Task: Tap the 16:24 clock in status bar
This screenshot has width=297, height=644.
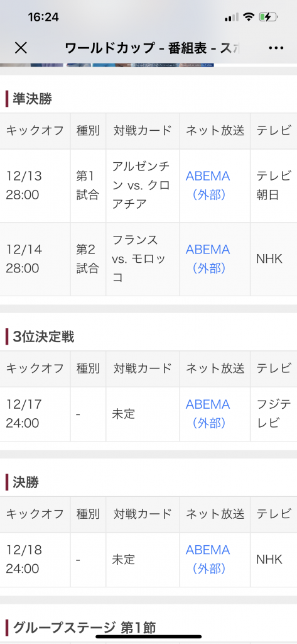Action: coord(43,17)
